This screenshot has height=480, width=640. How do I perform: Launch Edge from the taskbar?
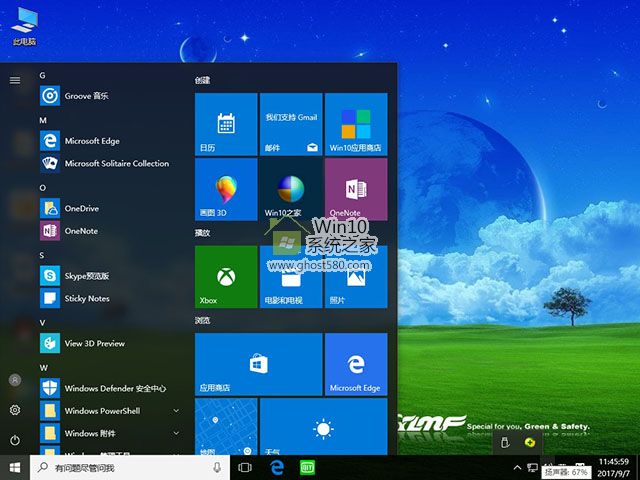(x=277, y=468)
